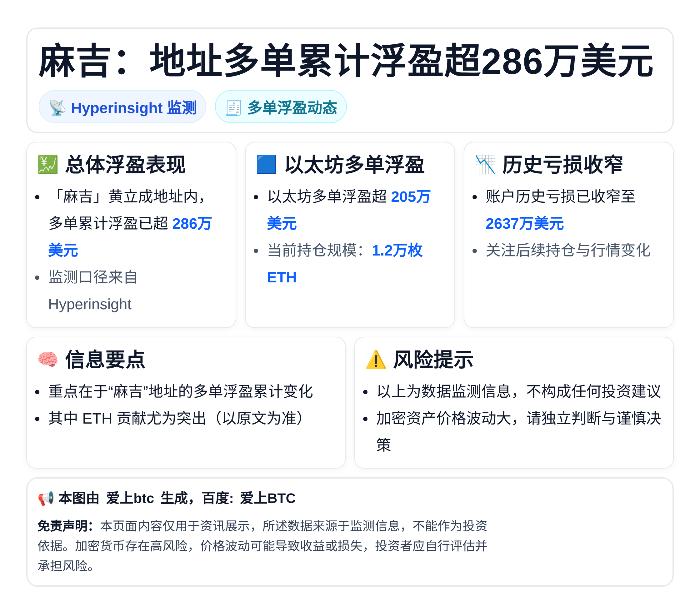Click the 以太坊多单浮盈 heading
This screenshot has width=700, height=611.
(355, 165)
